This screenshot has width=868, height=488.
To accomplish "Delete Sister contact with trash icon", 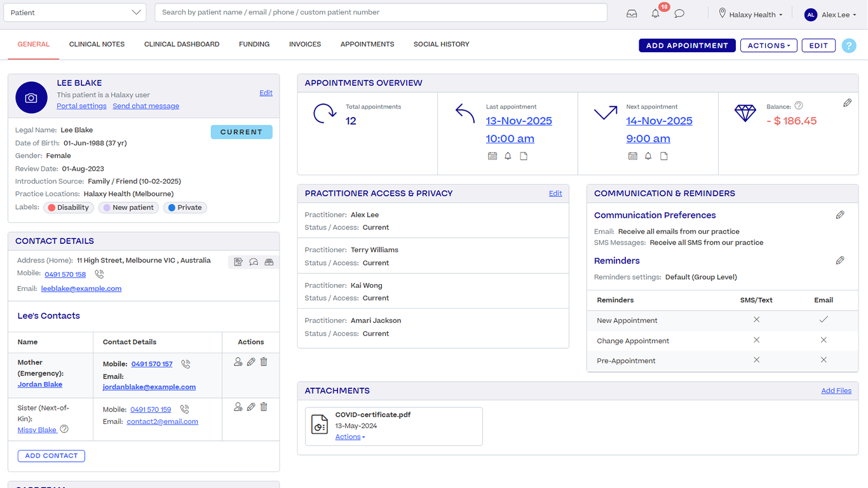I will [264, 407].
